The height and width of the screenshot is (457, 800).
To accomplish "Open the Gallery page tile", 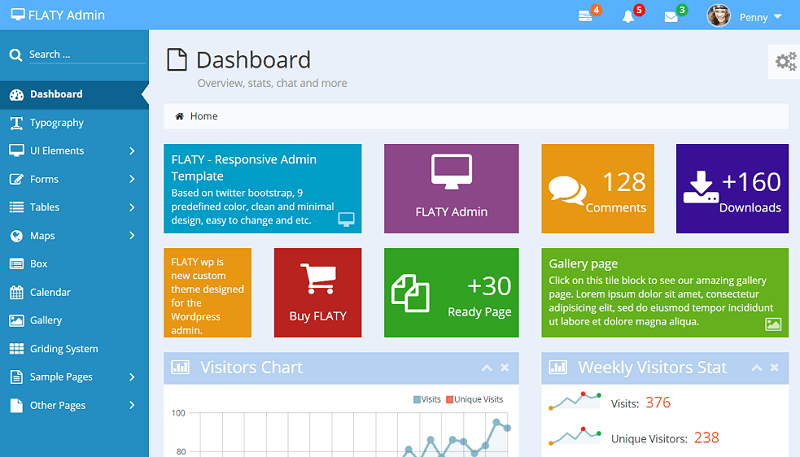I will tap(665, 293).
